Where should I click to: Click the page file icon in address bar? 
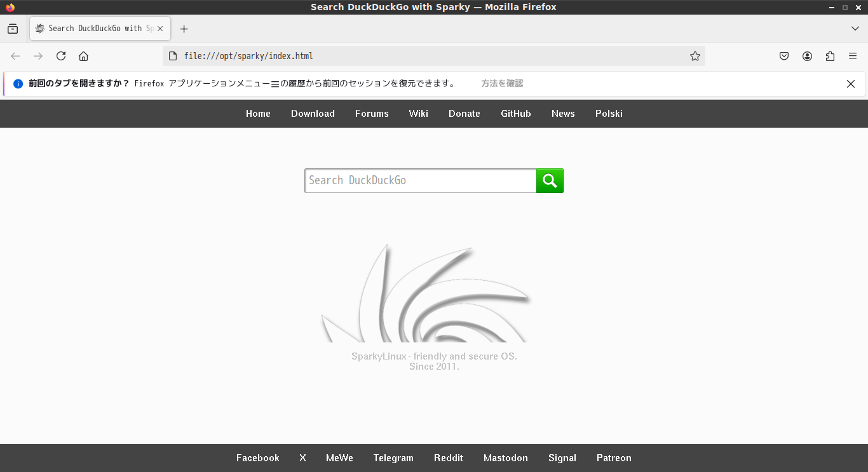pyautogui.click(x=172, y=56)
